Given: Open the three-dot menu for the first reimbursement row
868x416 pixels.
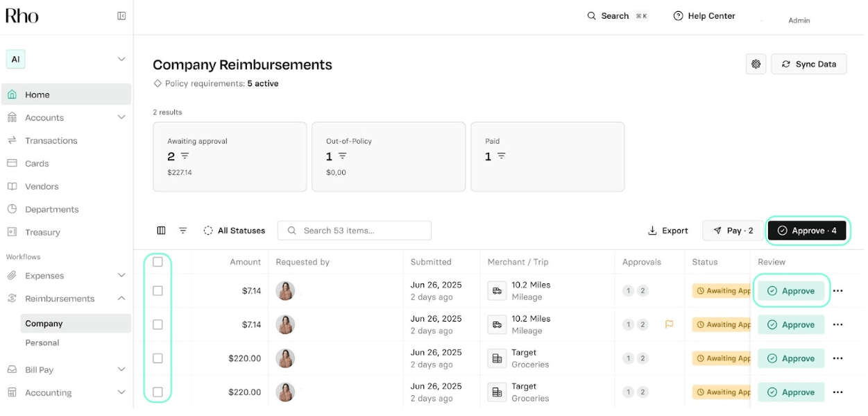Looking at the screenshot, I should (x=837, y=291).
